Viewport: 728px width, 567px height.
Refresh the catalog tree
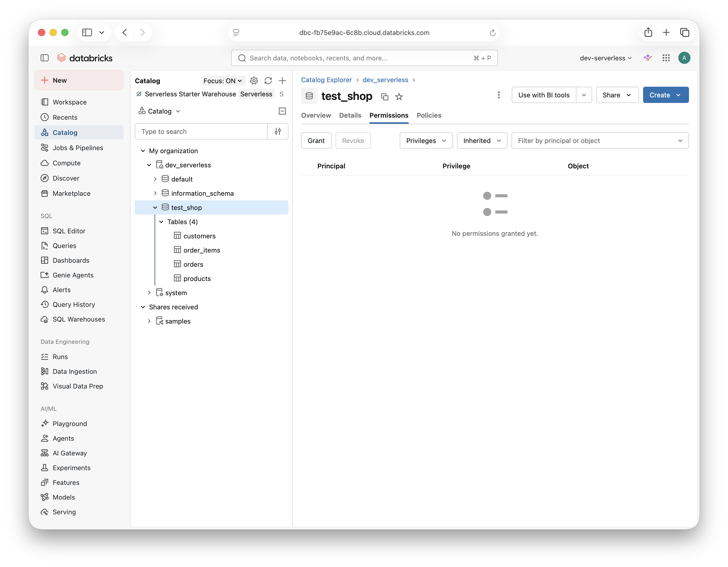[x=268, y=81]
